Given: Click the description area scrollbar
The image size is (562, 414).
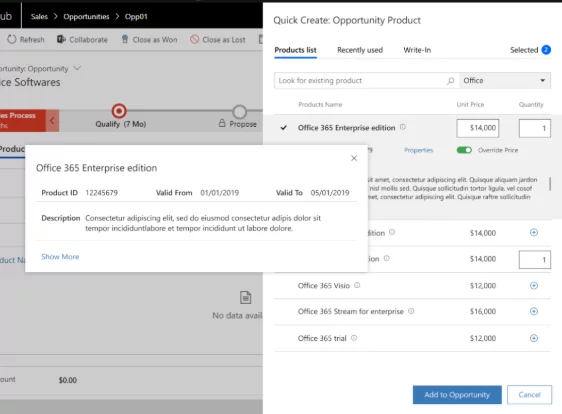Looking at the screenshot, I should [550, 184].
